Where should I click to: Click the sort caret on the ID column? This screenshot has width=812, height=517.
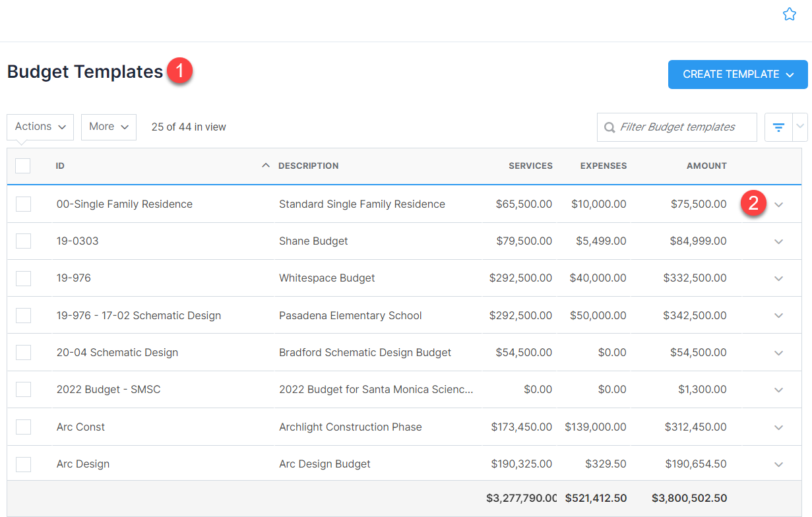click(x=265, y=165)
